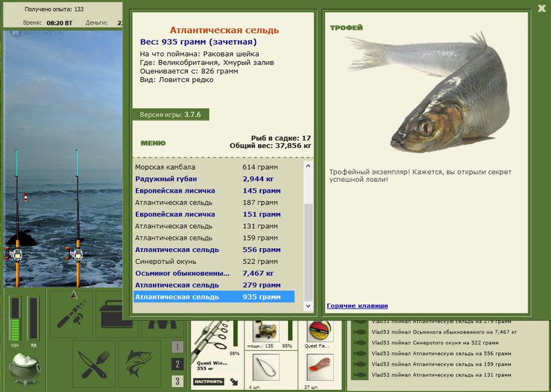Click the rod durability bar showing 98%
The image size is (551, 392).
(236, 333)
